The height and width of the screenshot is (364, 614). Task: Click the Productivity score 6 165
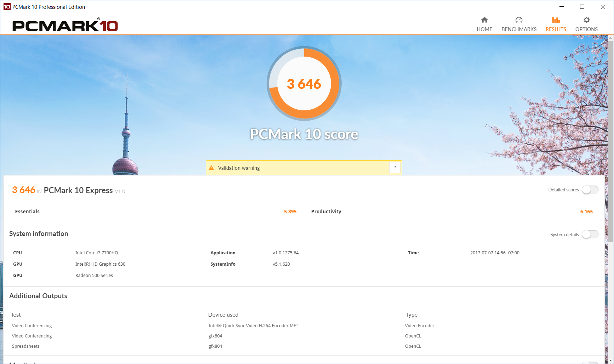(586, 212)
